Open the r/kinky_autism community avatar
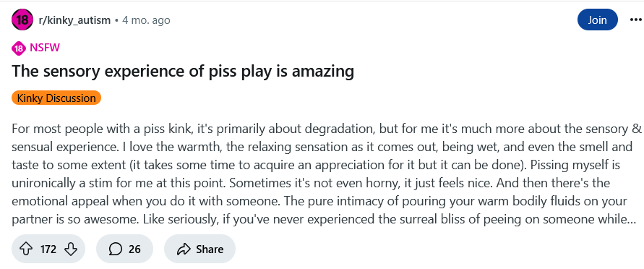Image resolution: width=644 pixels, height=269 pixels. [x=22, y=20]
